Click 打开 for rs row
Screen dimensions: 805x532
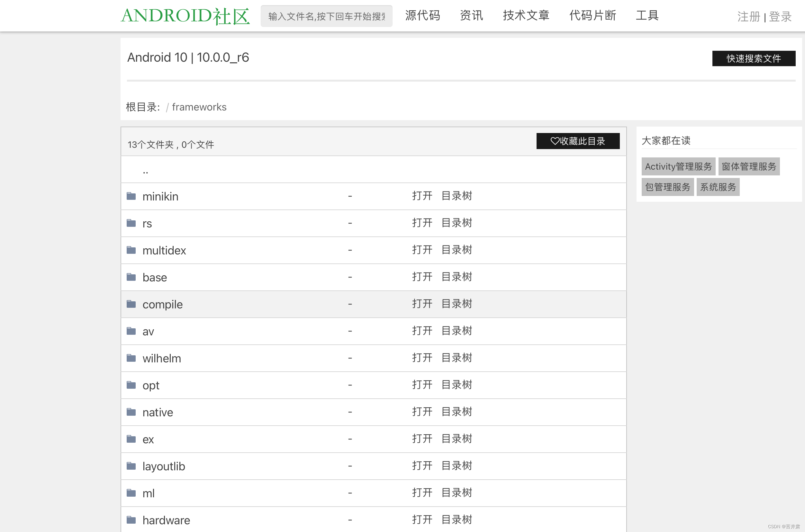(422, 223)
